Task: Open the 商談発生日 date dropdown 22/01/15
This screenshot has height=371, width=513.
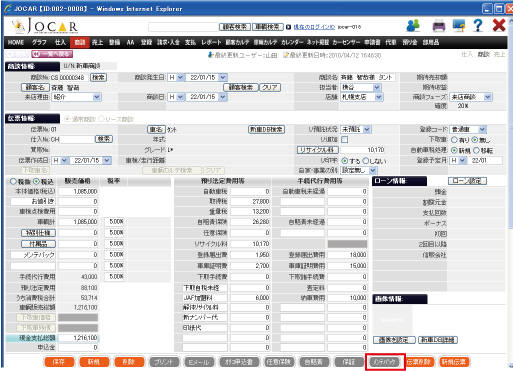Action: 206,78
